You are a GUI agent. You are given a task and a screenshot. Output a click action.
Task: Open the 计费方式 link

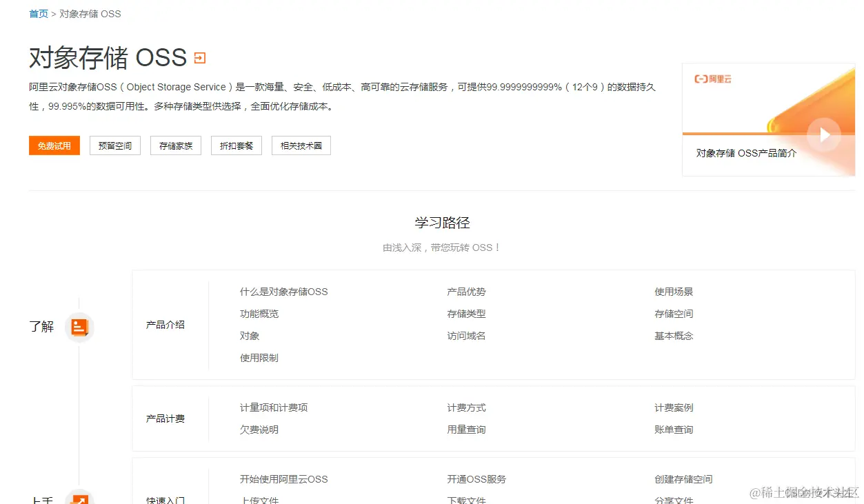click(x=466, y=407)
